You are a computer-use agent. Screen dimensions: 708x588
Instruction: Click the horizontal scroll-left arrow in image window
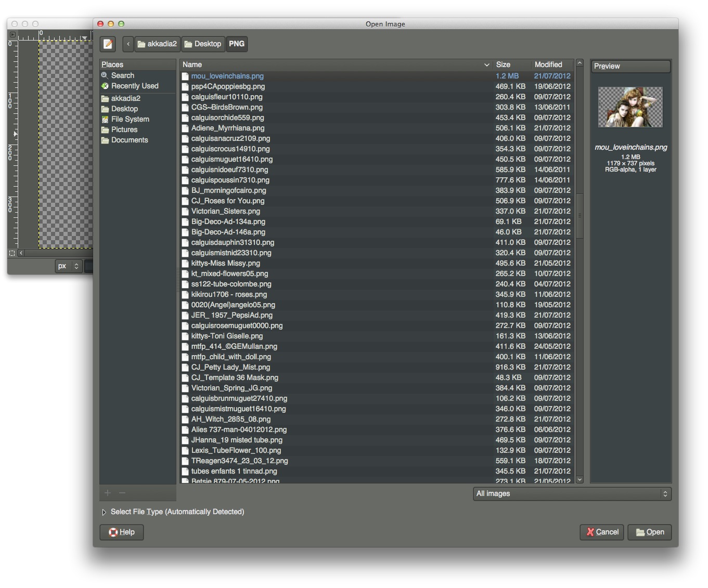(21, 253)
